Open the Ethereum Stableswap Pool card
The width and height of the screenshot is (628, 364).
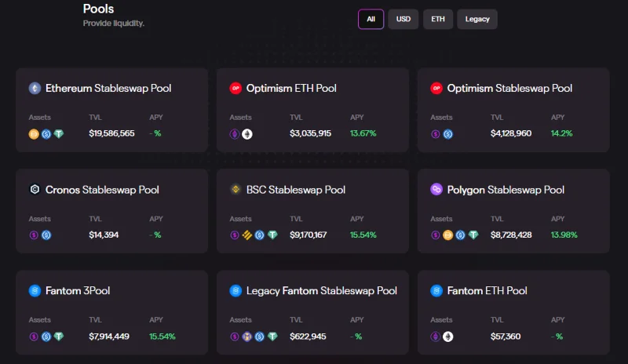coord(111,110)
